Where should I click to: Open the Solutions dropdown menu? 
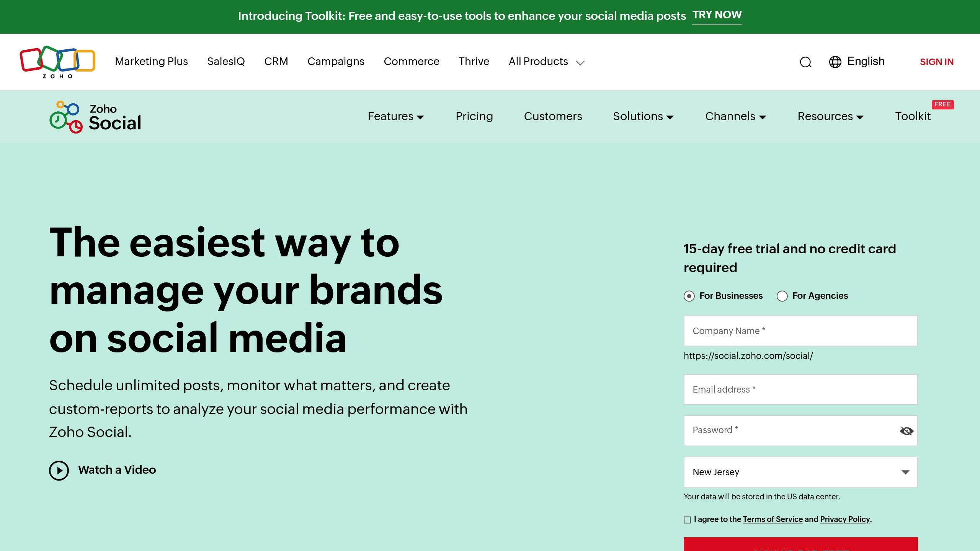[x=643, y=116]
